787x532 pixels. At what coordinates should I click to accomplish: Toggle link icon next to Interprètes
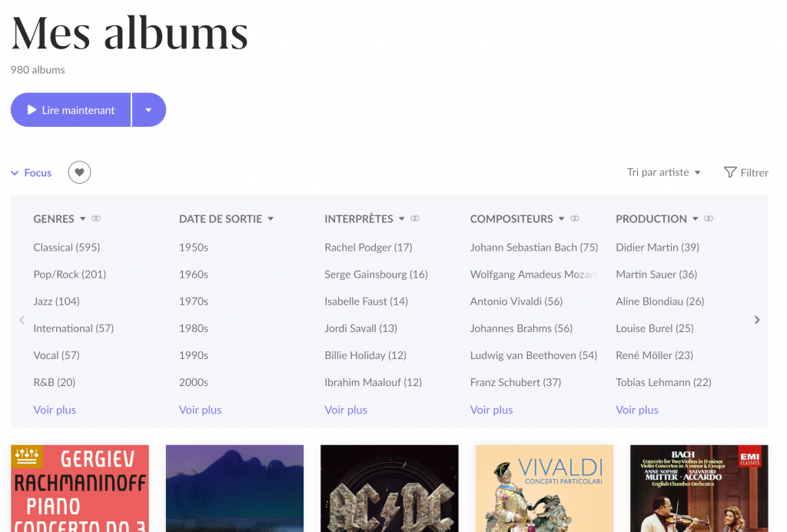point(415,219)
